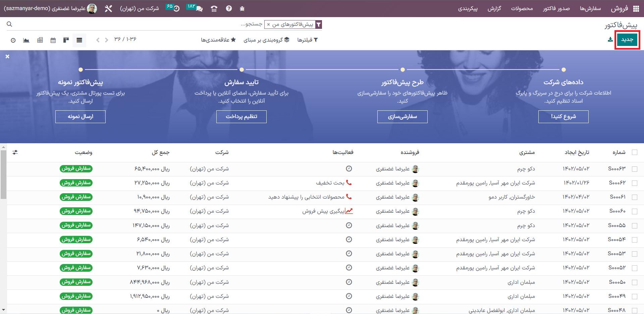Image resolution: width=644 pixels, height=314 pixels.
Task: Open order number S00050
Action: [617, 282]
